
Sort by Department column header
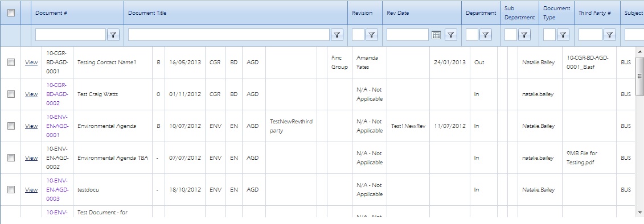pos(481,13)
